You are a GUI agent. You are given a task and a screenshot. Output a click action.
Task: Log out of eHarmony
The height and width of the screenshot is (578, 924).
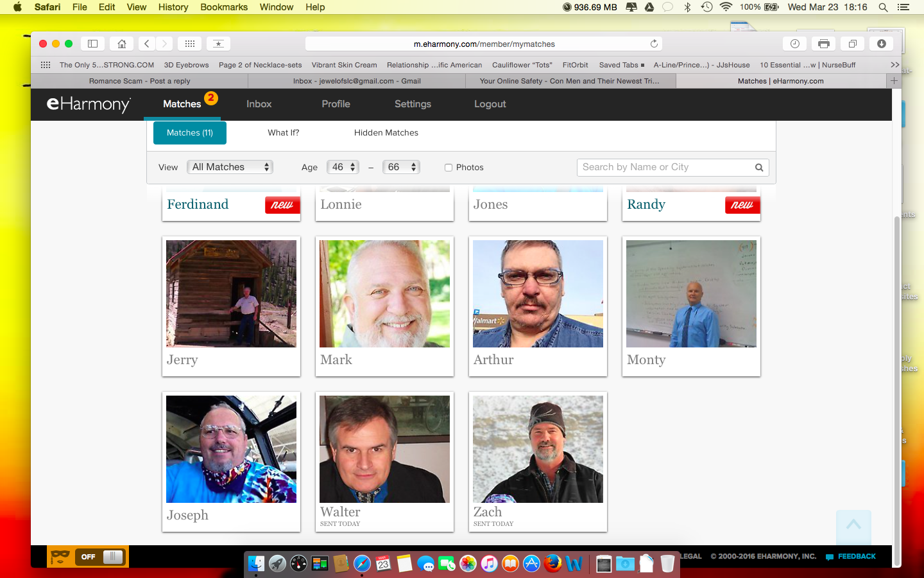[x=490, y=104]
